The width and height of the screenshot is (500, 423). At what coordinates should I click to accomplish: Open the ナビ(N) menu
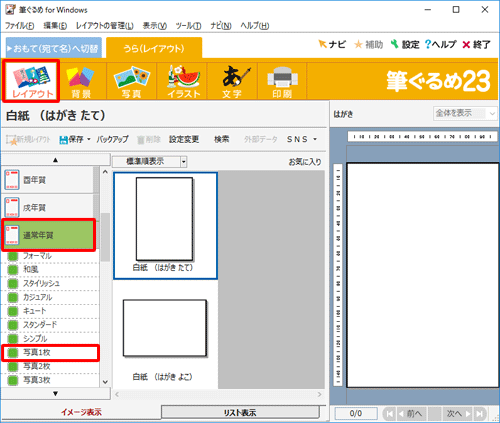coord(221,26)
